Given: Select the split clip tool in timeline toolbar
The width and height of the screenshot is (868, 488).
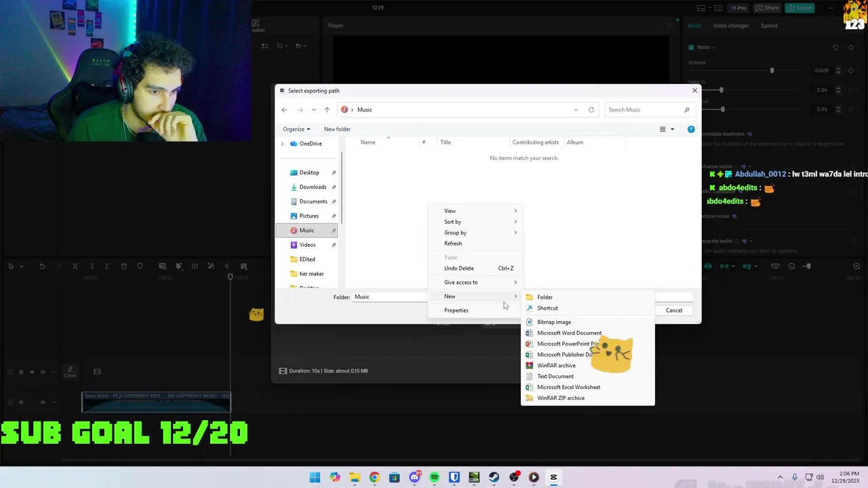Looking at the screenshot, I should click(x=75, y=266).
